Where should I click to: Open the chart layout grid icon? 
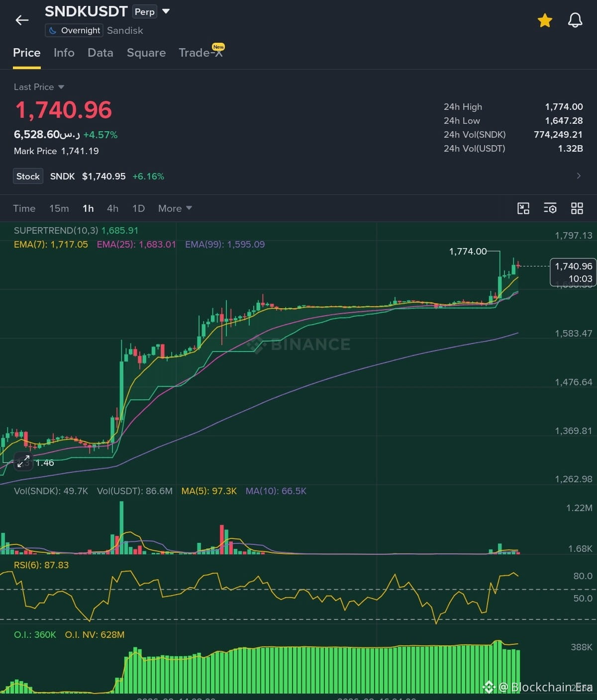[577, 208]
